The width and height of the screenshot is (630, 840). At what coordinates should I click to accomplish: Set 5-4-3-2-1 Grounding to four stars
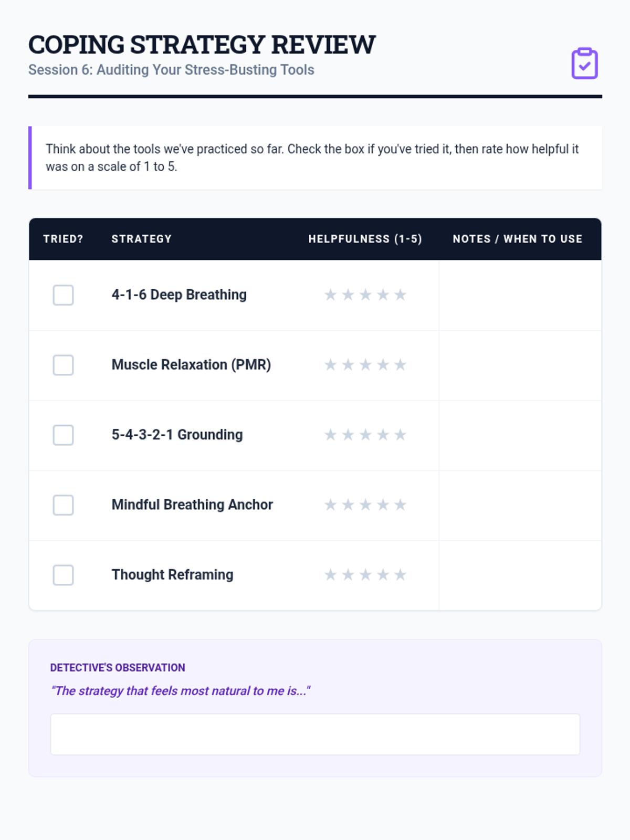click(x=383, y=435)
